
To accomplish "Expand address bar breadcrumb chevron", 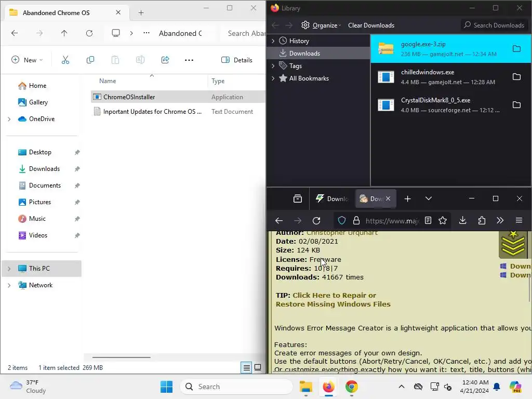I will [131, 33].
